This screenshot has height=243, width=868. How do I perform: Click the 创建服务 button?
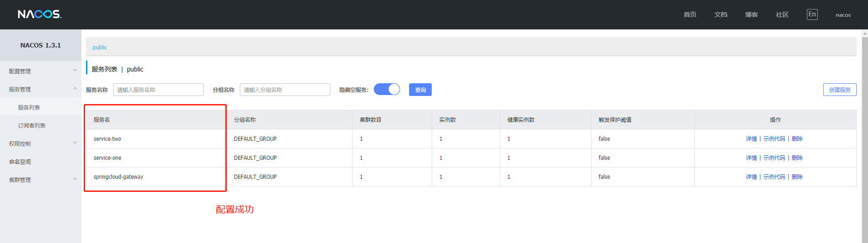click(x=840, y=90)
